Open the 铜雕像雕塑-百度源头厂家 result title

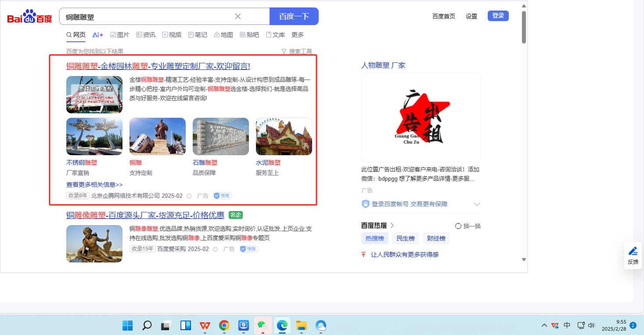pos(145,215)
